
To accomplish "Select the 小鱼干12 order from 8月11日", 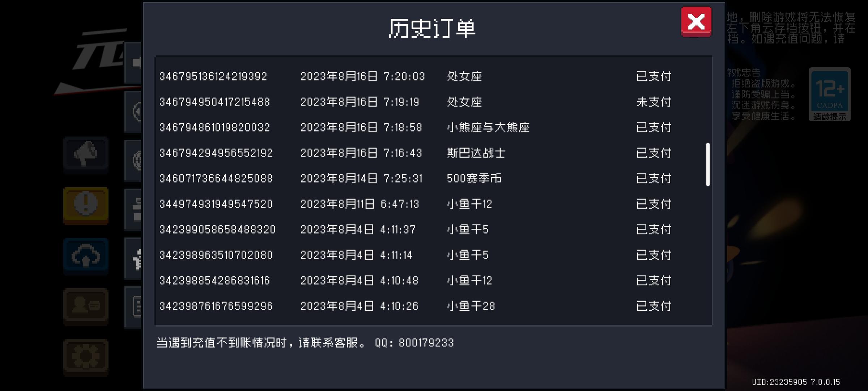I will click(469, 204).
